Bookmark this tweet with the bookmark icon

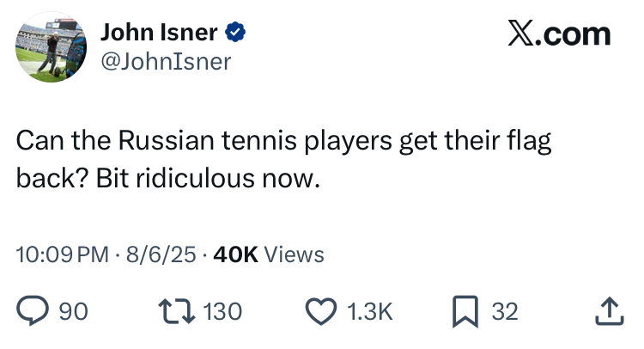[x=467, y=310]
